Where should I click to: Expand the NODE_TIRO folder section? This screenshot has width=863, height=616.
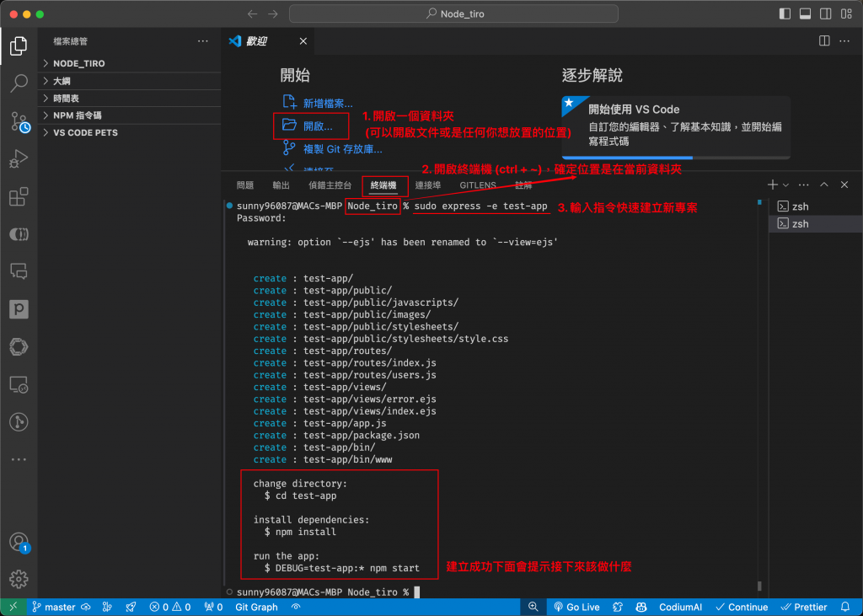[x=129, y=63]
